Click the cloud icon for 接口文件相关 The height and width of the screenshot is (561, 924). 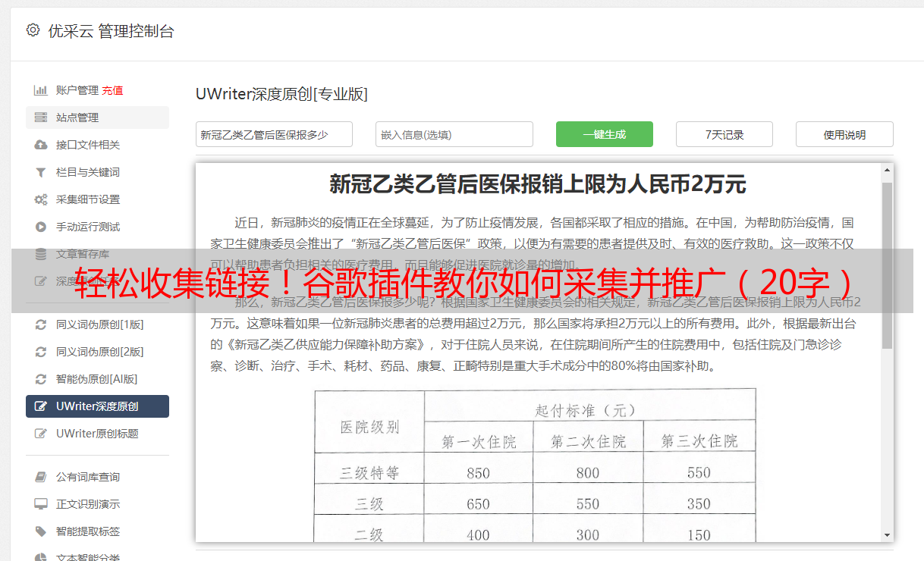pyautogui.click(x=41, y=145)
